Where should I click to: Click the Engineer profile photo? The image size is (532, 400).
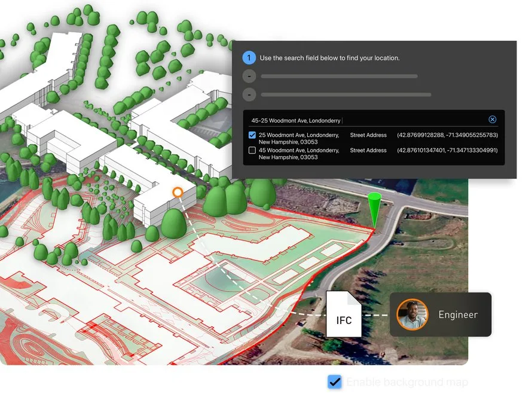click(x=412, y=314)
